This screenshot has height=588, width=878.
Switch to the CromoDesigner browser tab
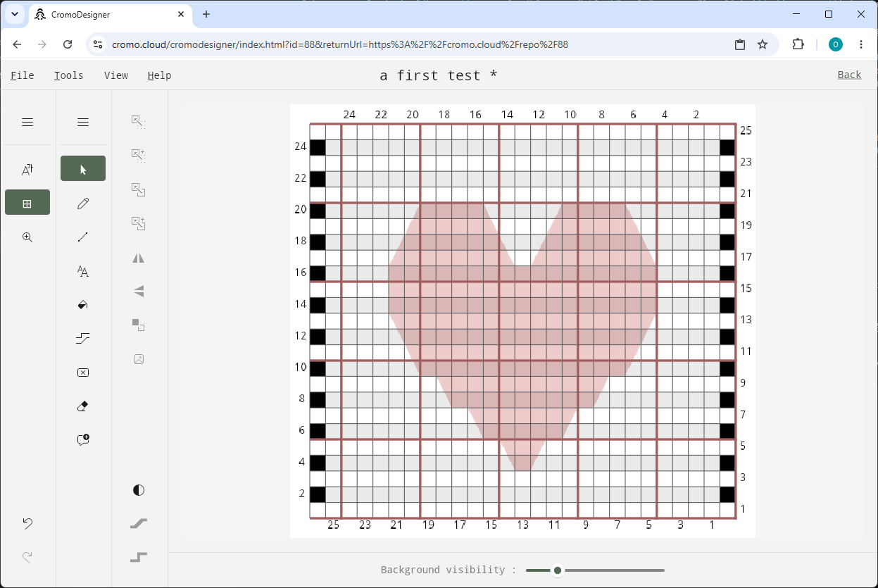[x=111, y=14]
